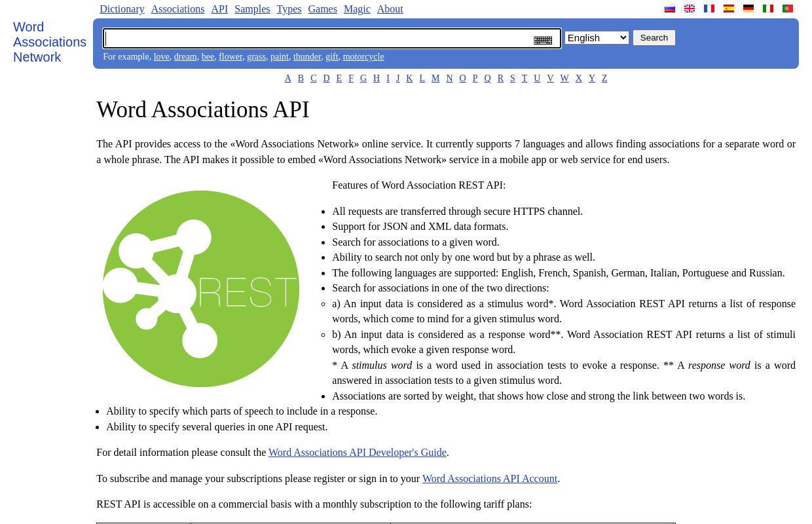Select text 'Features of Word Association REST API:'

(x=419, y=185)
